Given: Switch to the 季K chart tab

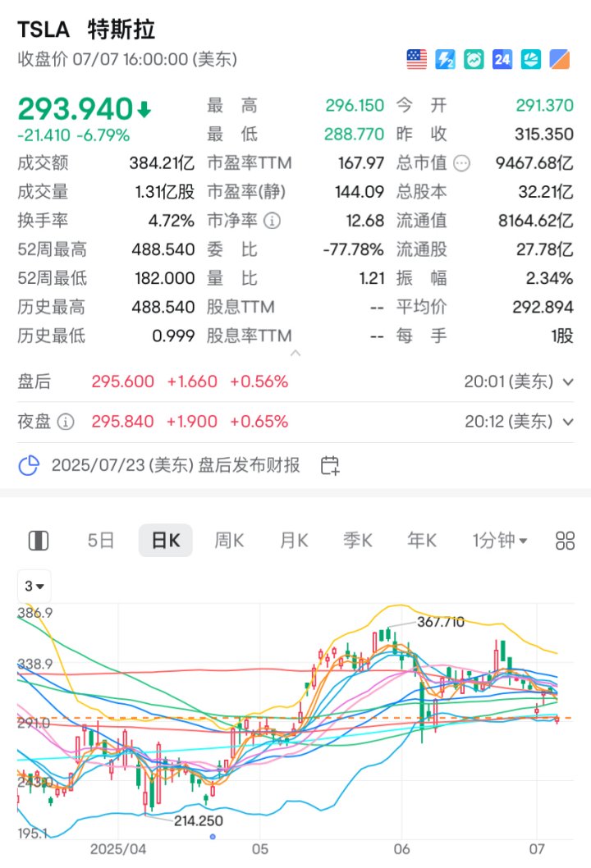Looking at the screenshot, I should [x=358, y=541].
